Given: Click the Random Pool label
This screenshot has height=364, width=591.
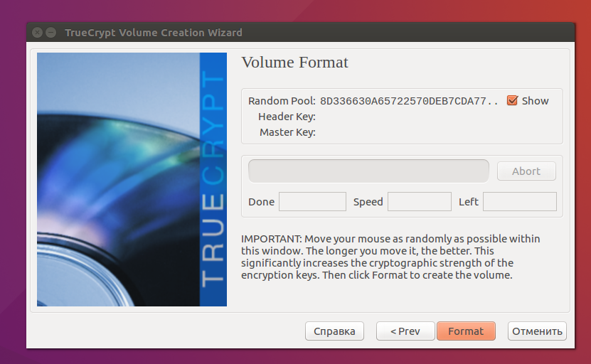Looking at the screenshot, I should pyautogui.click(x=281, y=101).
